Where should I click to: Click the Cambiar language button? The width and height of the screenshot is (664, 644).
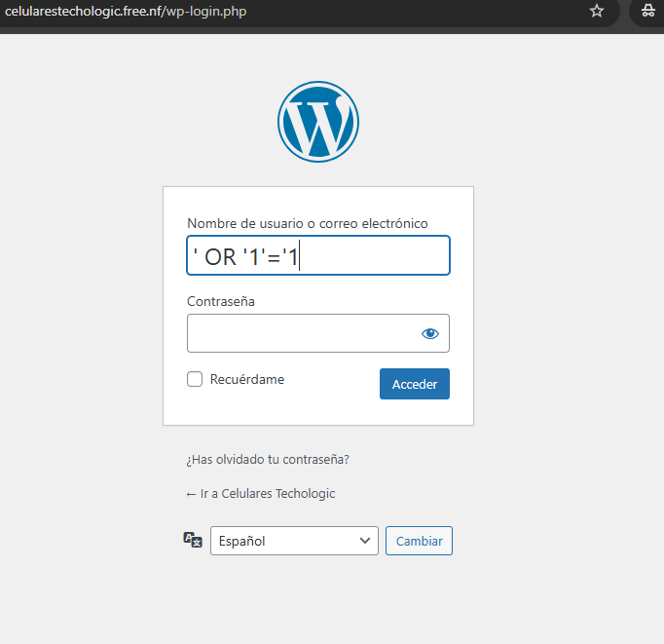point(419,541)
